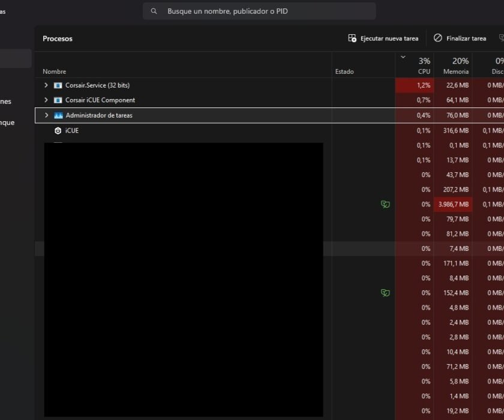Click the iCUE process icon
This screenshot has height=420, width=504.
click(x=58, y=131)
